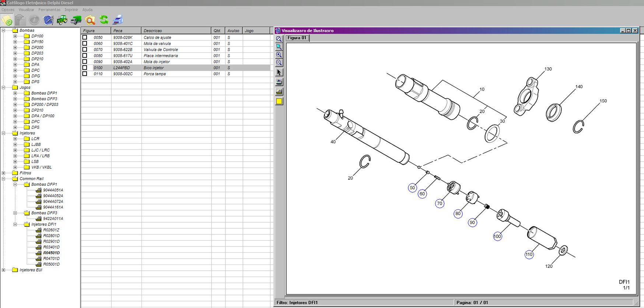Click the green refresh arrows icon
Viewport: 644px width, 308px height.
[x=104, y=20]
